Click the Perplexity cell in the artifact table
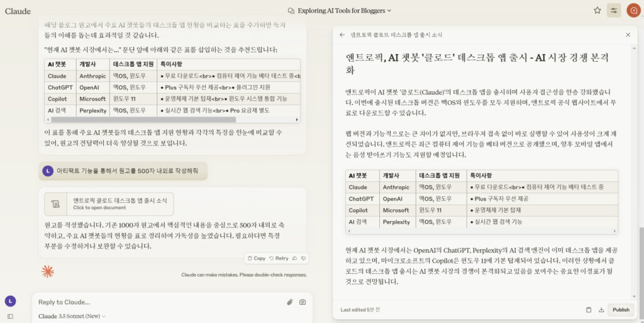The image size is (644, 323). tap(397, 222)
